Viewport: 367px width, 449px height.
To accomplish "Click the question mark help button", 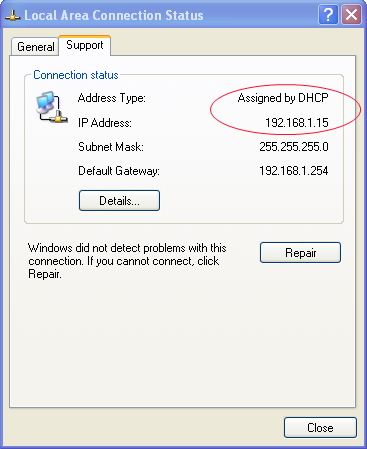I will [x=328, y=15].
